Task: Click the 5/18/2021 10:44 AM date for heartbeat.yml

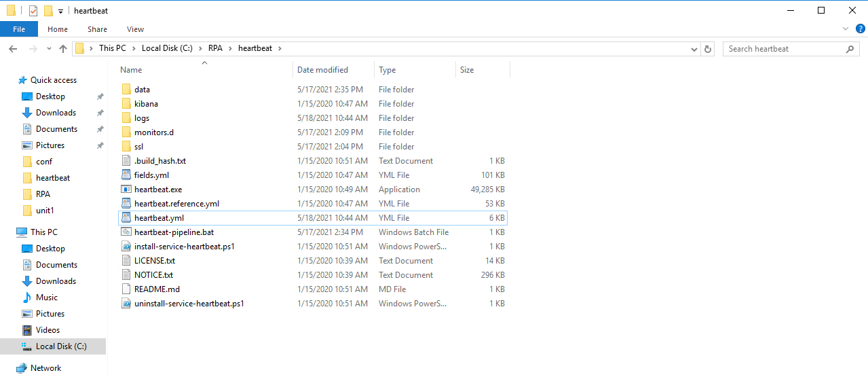Action: [x=333, y=218]
